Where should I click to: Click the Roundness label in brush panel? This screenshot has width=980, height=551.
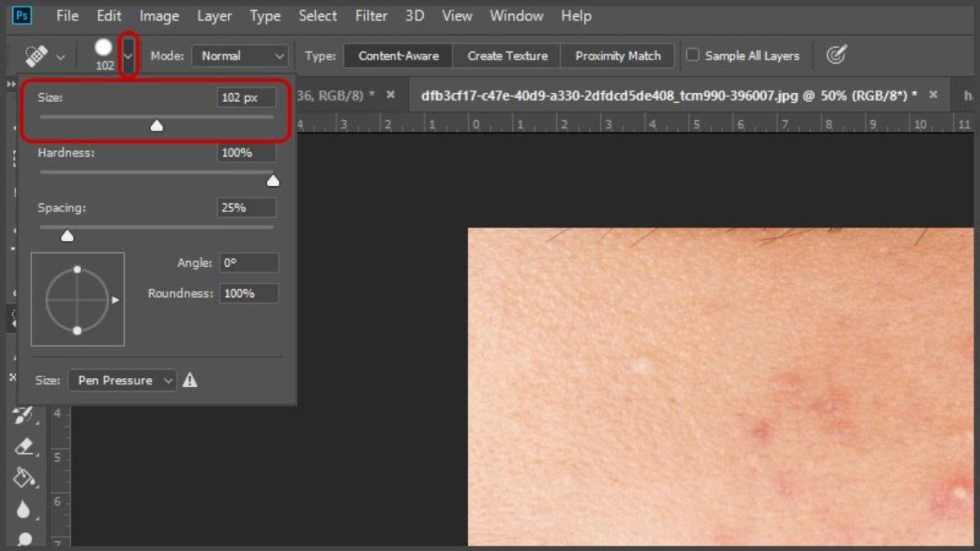pos(180,293)
